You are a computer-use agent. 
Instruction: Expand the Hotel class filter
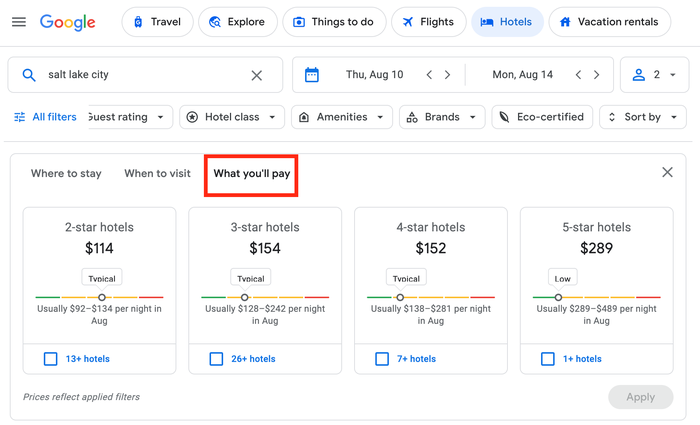232,117
